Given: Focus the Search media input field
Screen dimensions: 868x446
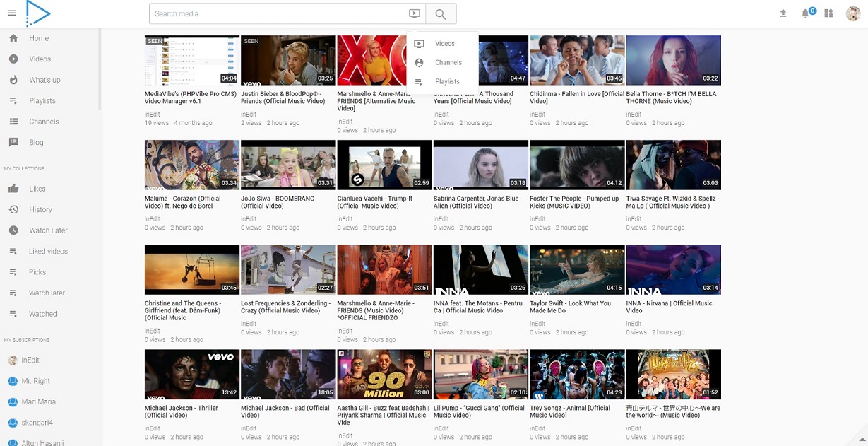Looking at the screenshot, I should coord(278,13).
